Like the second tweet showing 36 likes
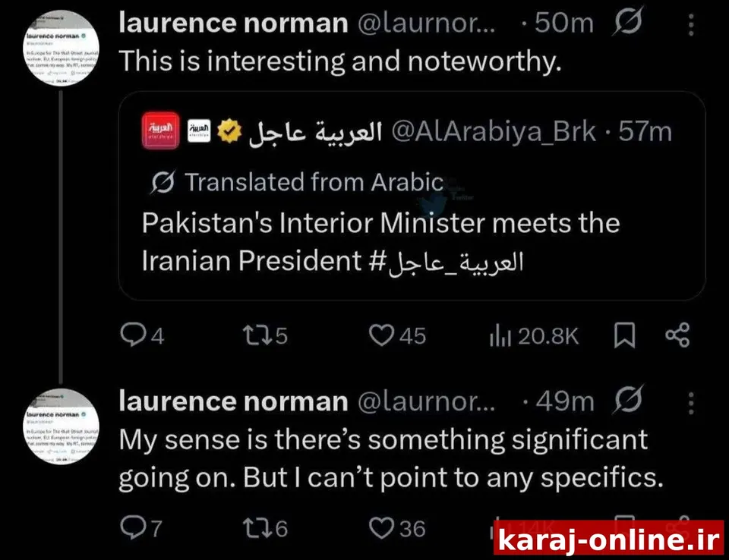 [x=381, y=528]
